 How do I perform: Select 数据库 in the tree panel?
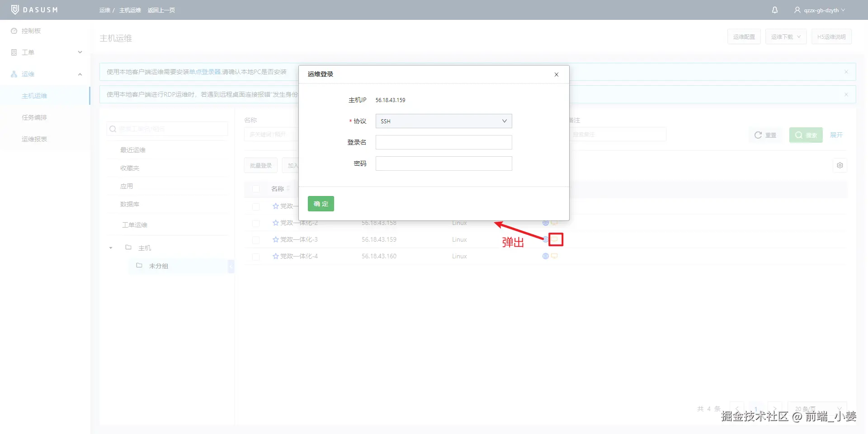(x=130, y=204)
